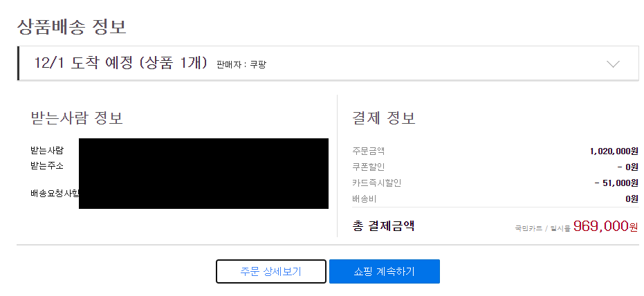The width and height of the screenshot is (644, 296).
Task: Click the 쿠폰할인 label
Action: click(369, 167)
